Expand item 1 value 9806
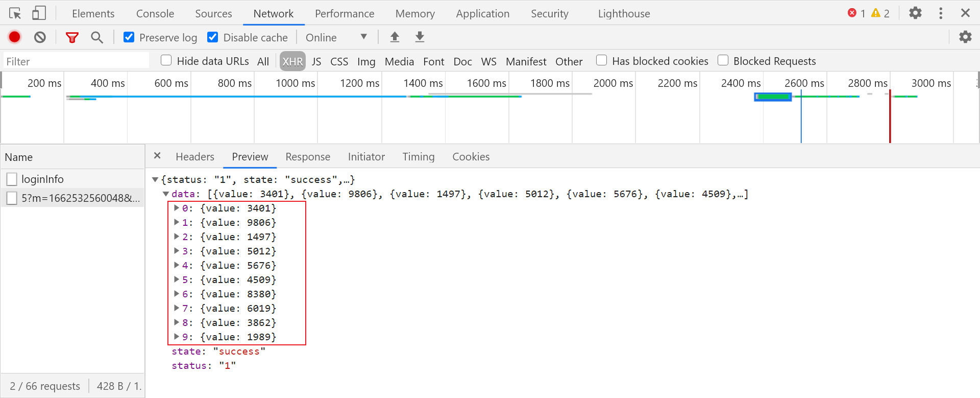The image size is (980, 398). (177, 222)
